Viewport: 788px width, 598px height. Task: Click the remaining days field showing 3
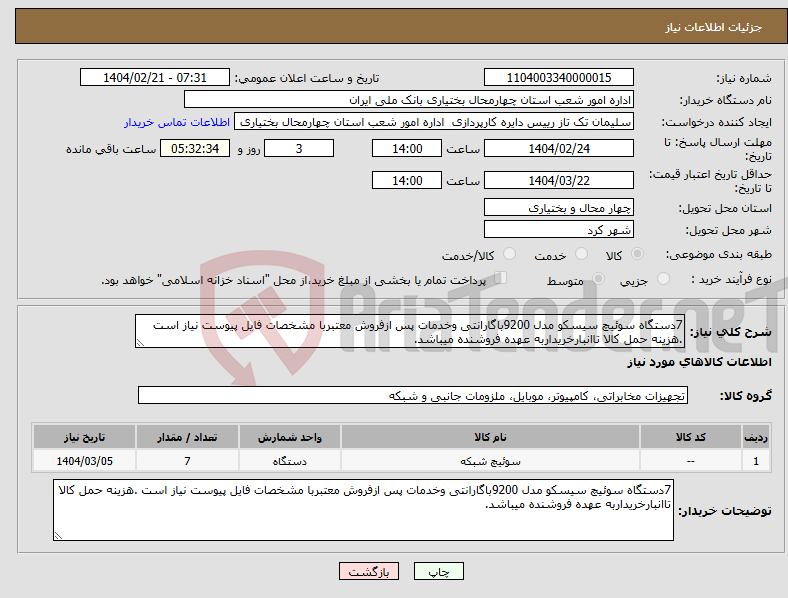coord(299,148)
